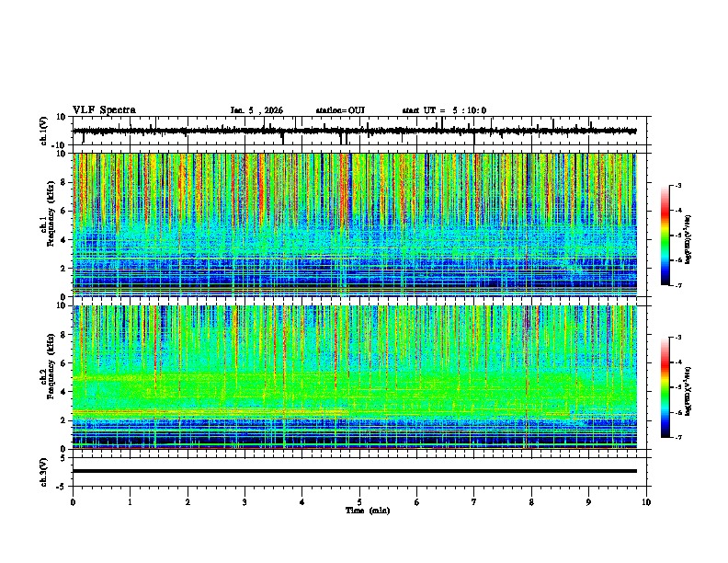Click the "station=OUJ" header text

[340, 110]
